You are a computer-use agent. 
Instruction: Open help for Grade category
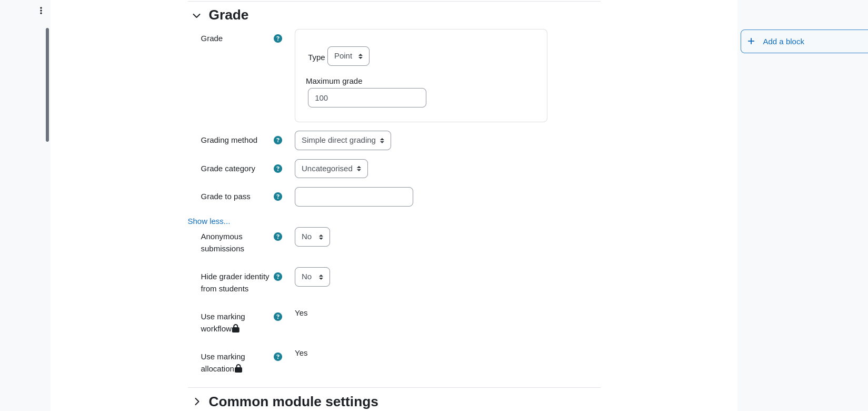pyautogui.click(x=278, y=169)
